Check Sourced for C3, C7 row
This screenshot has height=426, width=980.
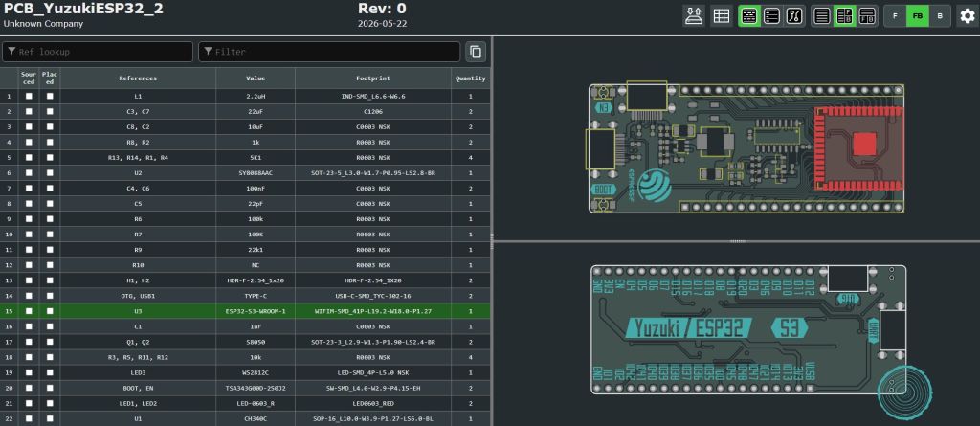click(x=29, y=111)
